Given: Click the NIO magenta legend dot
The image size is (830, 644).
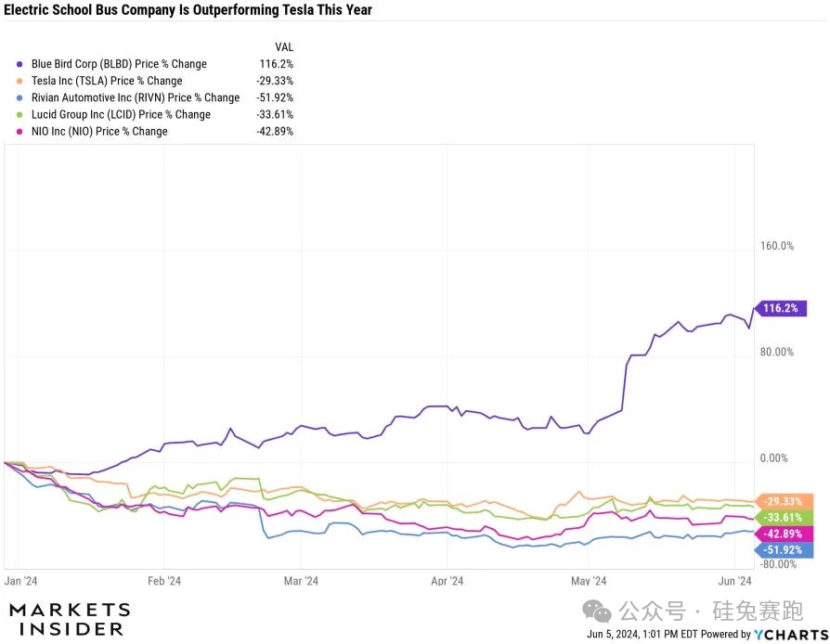Looking at the screenshot, I should pyautogui.click(x=20, y=131).
